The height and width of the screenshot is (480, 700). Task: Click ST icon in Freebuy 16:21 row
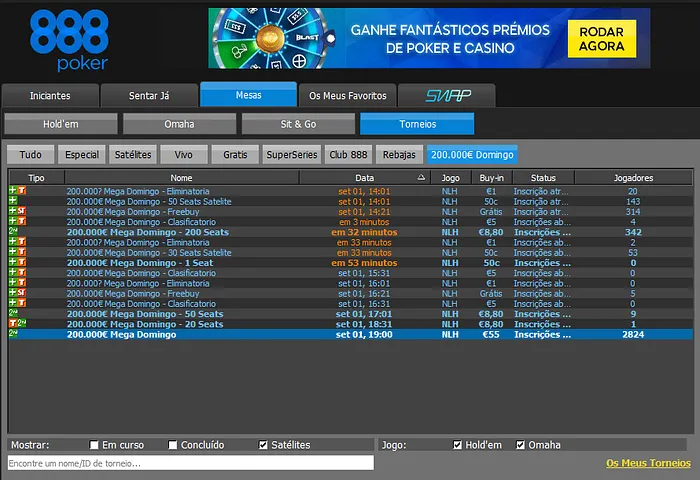coord(21,293)
